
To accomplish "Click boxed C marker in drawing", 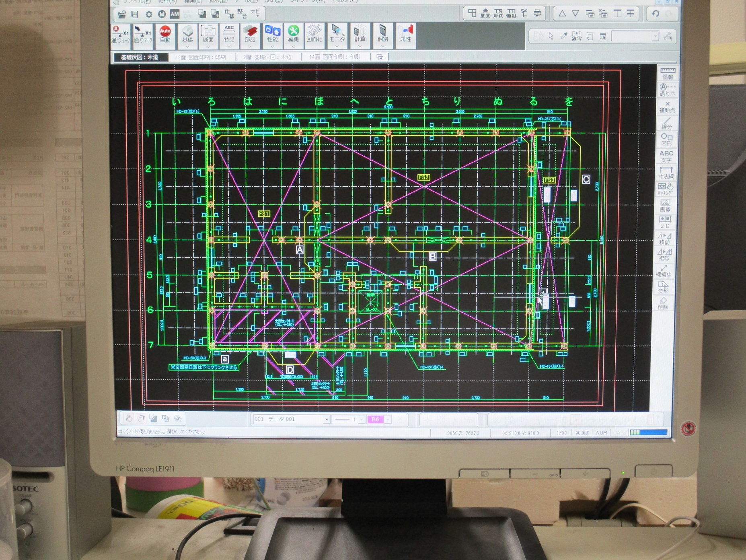I will point(586,179).
